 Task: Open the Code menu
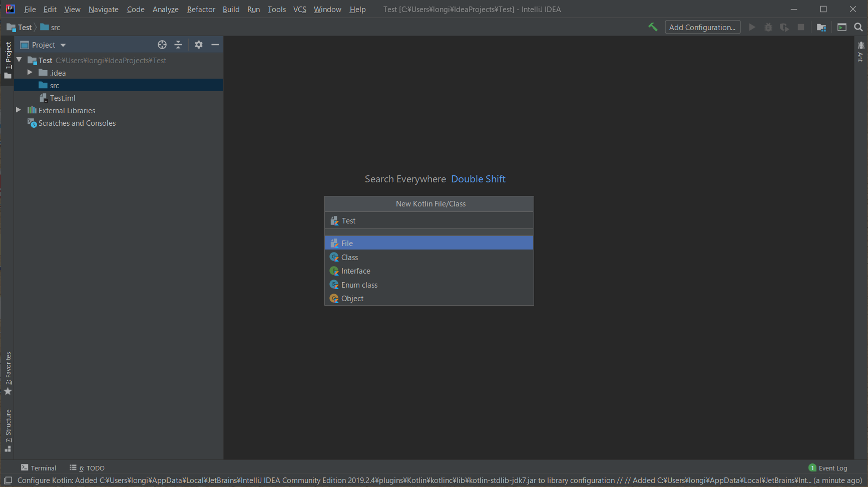point(136,9)
